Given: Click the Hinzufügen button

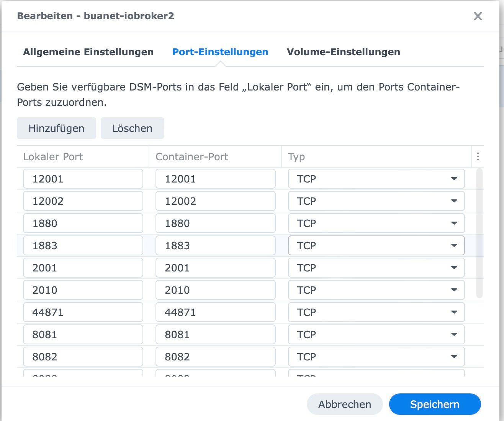Looking at the screenshot, I should (56, 128).
